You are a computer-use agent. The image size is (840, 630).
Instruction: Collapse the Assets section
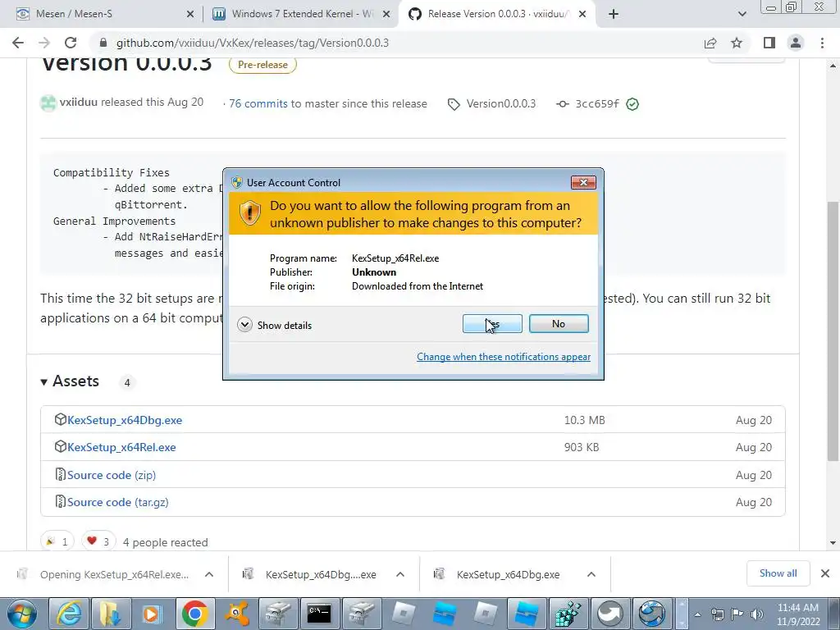[71, 381]
